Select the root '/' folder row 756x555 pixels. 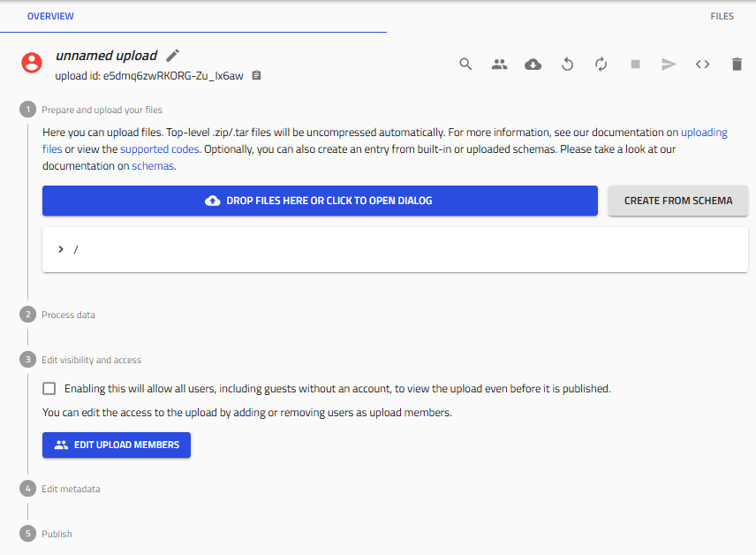click(x=395, y=249)
